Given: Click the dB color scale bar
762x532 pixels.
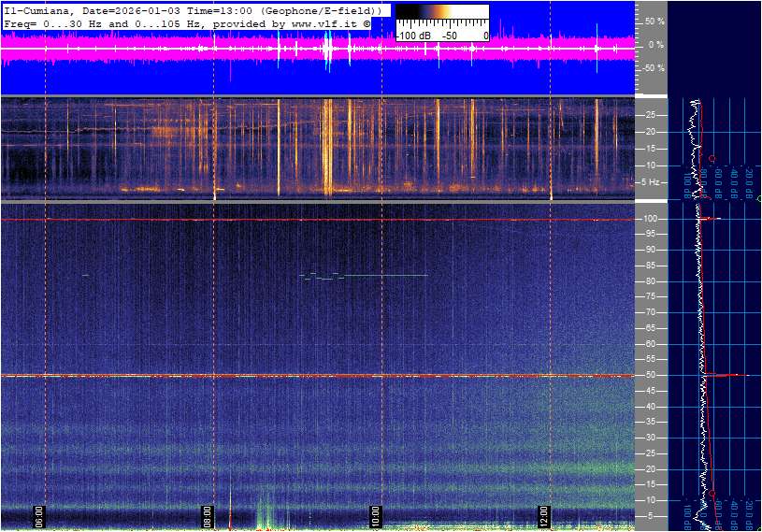Looking at the screenshot, I should (x=441, y=14).
